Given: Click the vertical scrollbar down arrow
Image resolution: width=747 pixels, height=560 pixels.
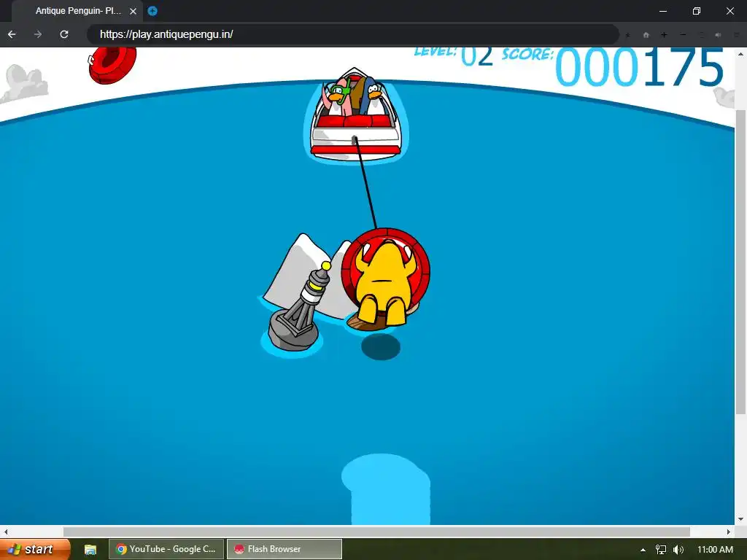Looking at the screenshot, I should click(x=740, y=519).
